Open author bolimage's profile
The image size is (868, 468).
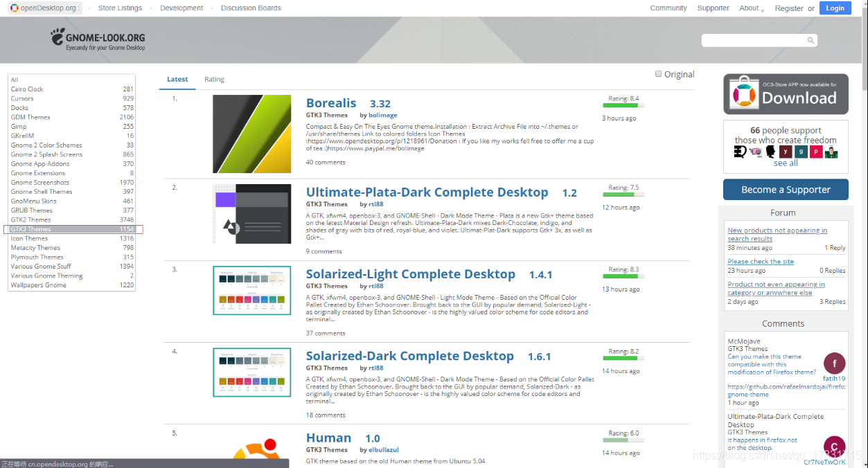tap(383, 115)
